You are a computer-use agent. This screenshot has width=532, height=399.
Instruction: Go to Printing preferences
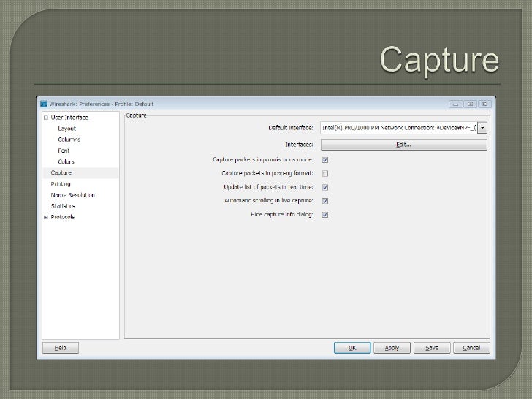tap(61, 184)
